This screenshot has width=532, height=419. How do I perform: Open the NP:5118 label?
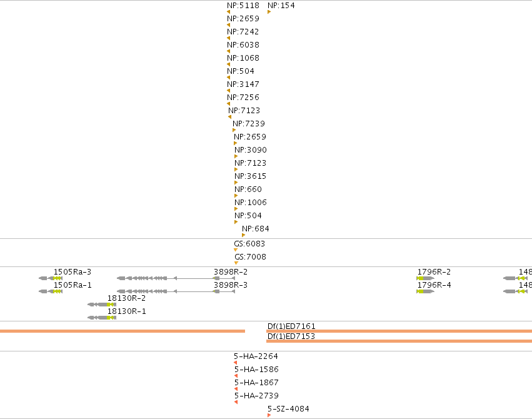click(x=243, y=6)
